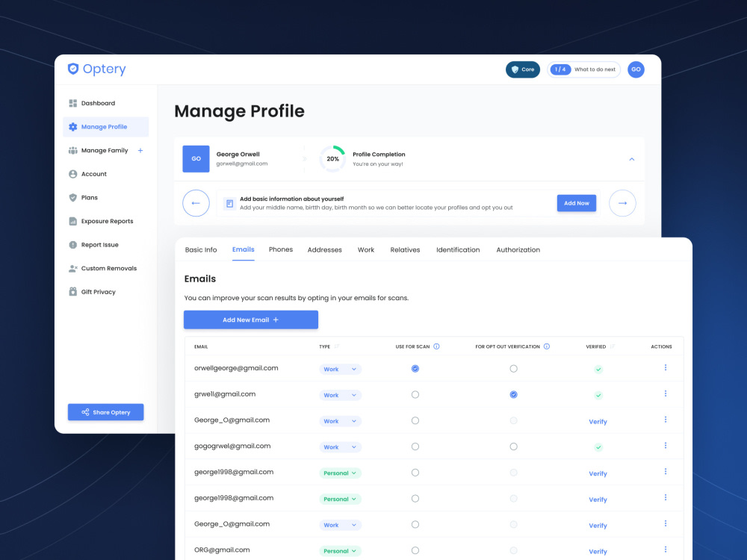Click the Core plan badge

[523, 69]
